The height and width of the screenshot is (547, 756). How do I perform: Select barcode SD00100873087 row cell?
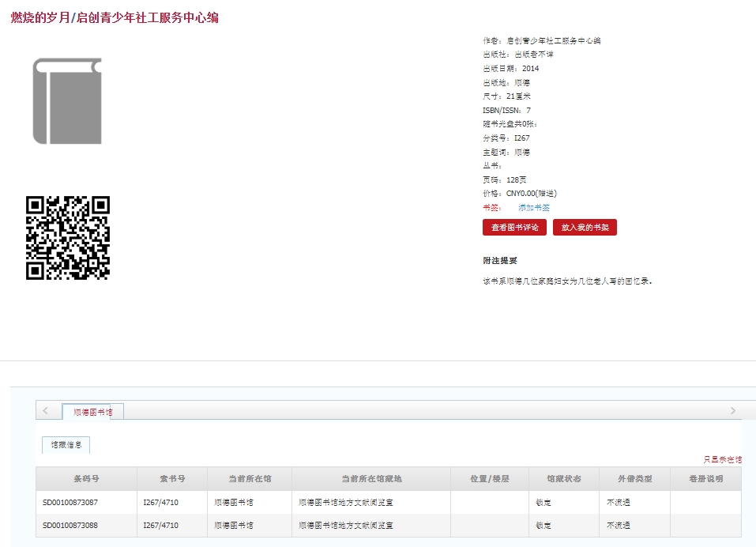click(70, 503)
